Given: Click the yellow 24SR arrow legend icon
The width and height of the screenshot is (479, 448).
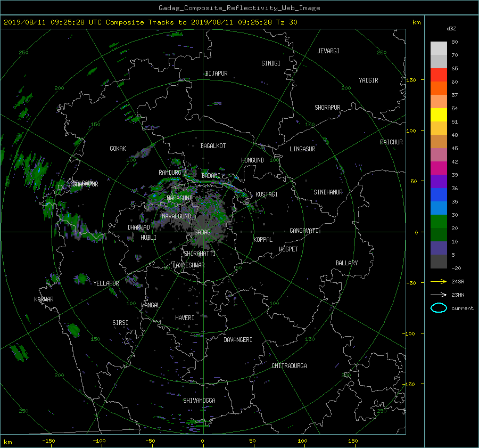Looking at the screenshot, I should point(439,281).
